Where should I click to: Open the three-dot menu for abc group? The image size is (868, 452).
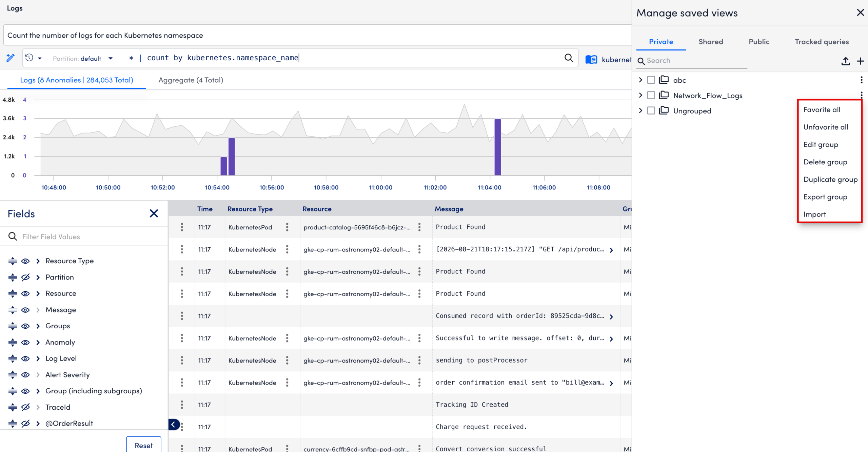[x=861, y=80]
